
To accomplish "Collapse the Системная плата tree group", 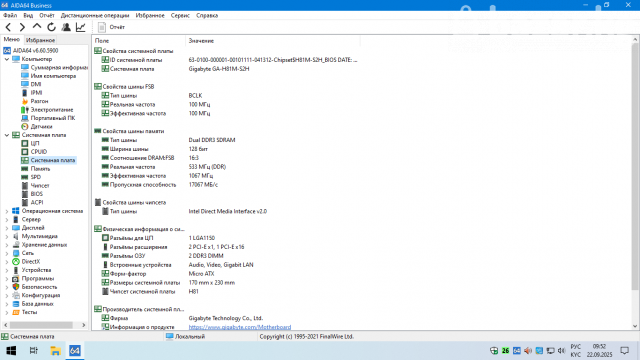I will 7,135.
